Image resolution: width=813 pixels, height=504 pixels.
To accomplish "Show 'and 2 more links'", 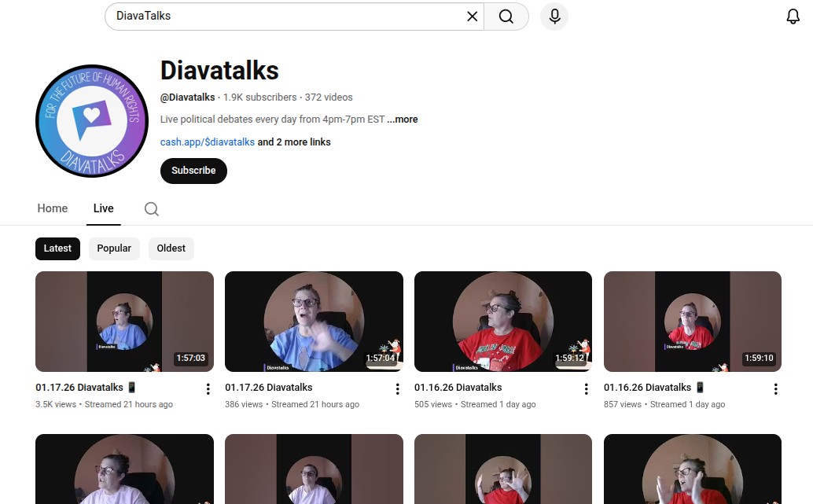I will coord(294,142).
